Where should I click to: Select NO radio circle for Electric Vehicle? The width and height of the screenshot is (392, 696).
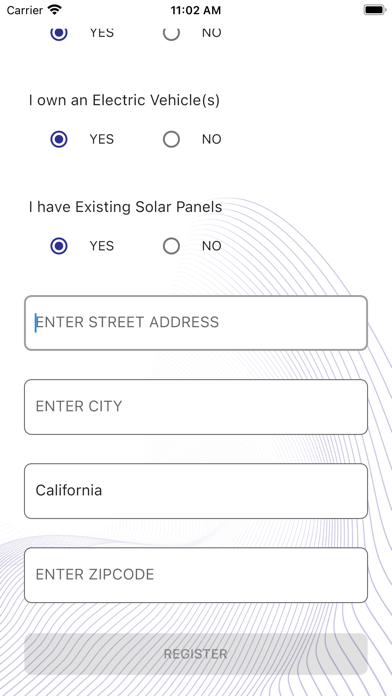(171, 139)
